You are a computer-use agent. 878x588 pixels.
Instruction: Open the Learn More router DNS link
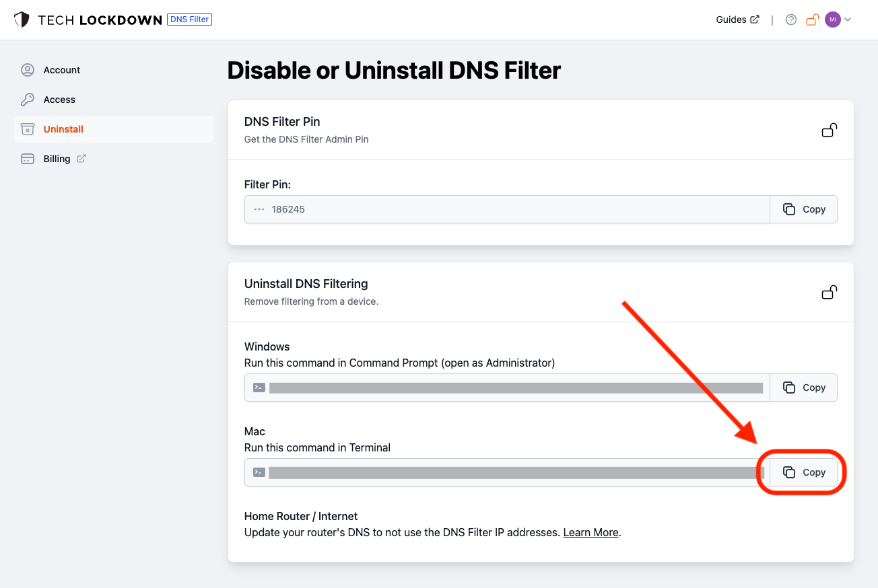[590, 532]
